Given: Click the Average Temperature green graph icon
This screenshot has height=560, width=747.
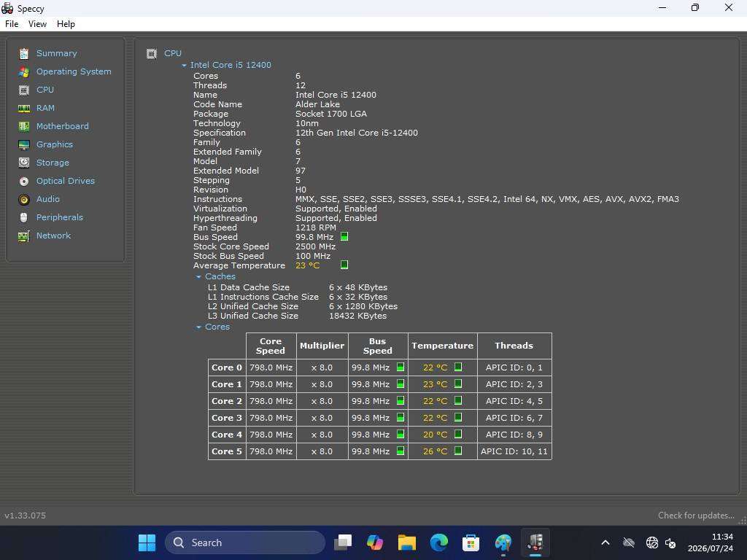Looking at the screenshot, I should 344,265.
